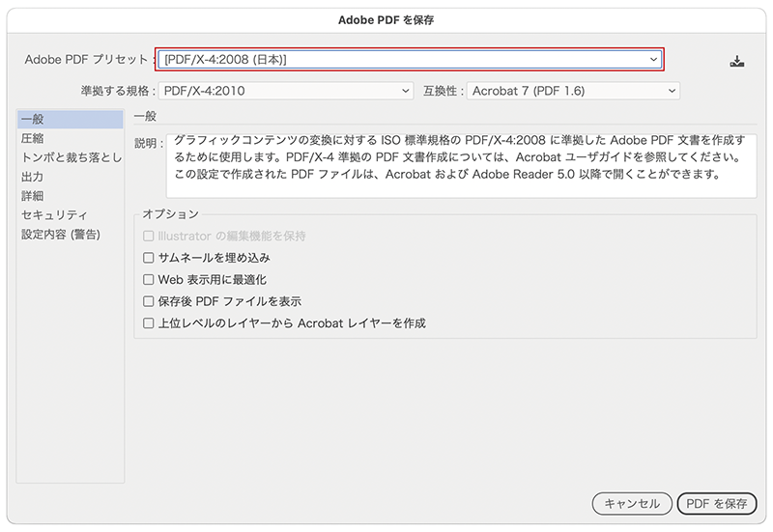This screenshot has width=773, height=532.
Task: Open the PDF/X-4:2010 standard dropdown
Action: pyautogui.click(x=286, y=91)
